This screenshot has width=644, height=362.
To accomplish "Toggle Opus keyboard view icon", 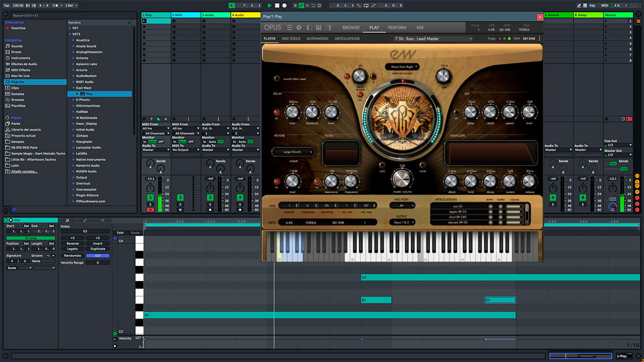I will click(318, 27).
